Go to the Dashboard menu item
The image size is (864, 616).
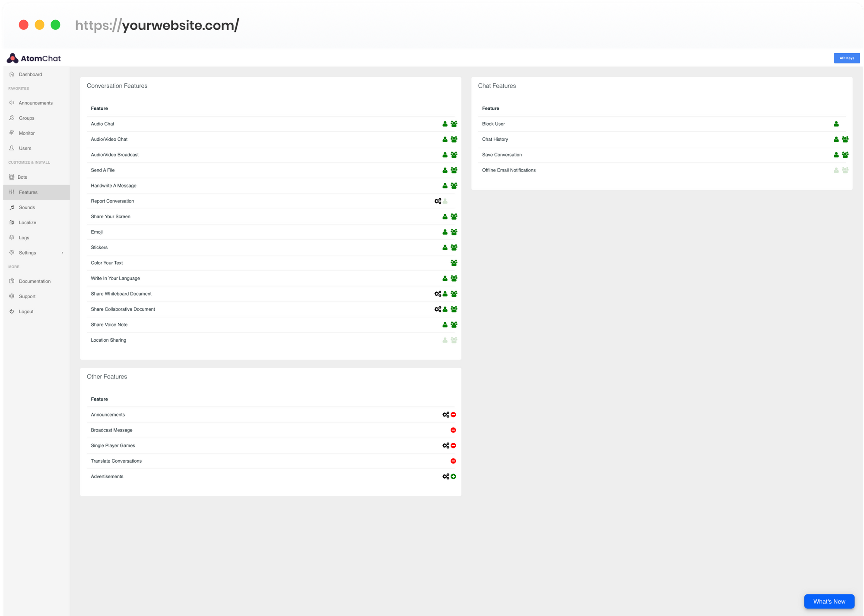coord(30,74)
